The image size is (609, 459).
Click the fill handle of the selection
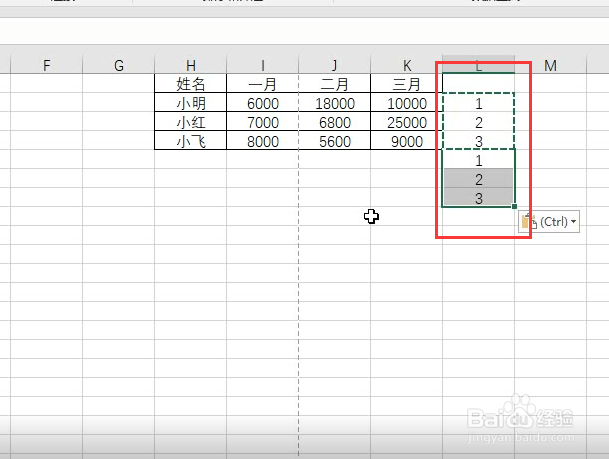pos(515,207)
